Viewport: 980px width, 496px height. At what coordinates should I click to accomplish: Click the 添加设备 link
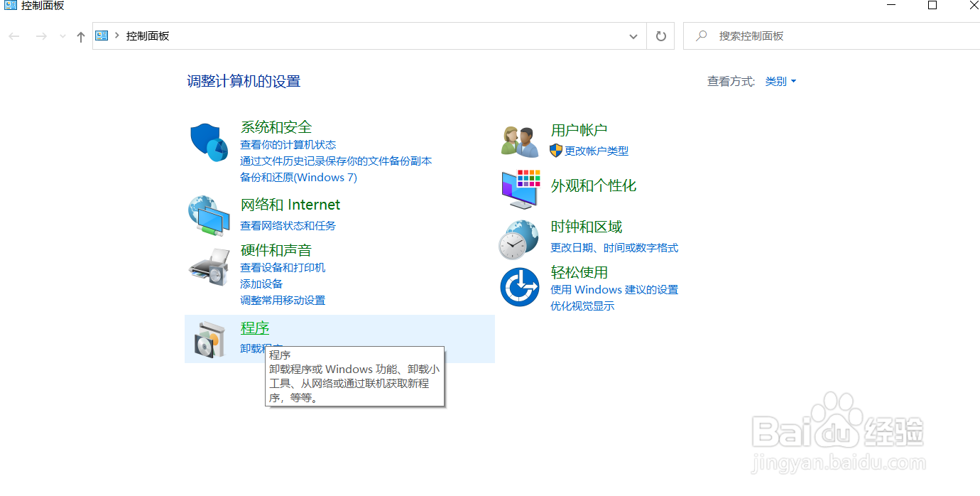[261, 284]
